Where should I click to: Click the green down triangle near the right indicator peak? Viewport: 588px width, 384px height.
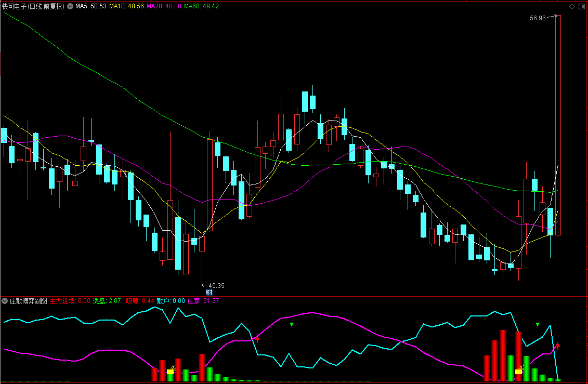538,324
